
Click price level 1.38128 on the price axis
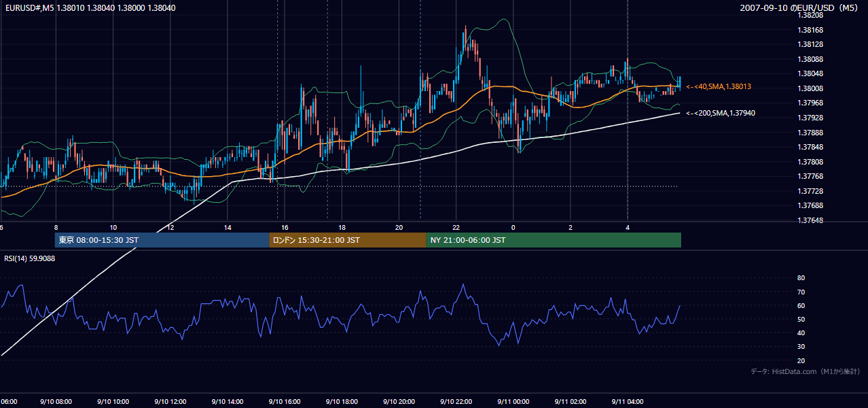[x=810, y=44]
